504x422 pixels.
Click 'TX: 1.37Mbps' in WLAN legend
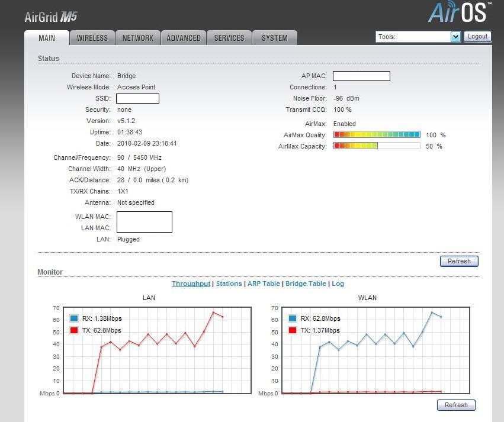pos(320,330)
